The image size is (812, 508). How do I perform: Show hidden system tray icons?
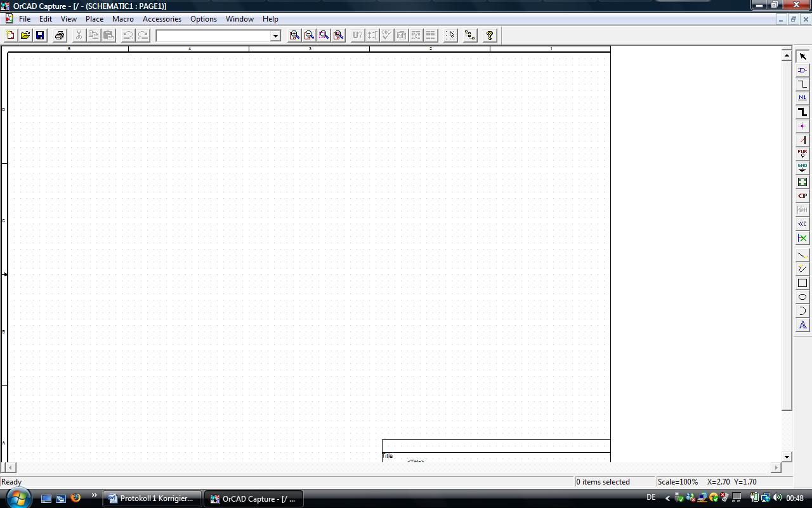(667, 498)
